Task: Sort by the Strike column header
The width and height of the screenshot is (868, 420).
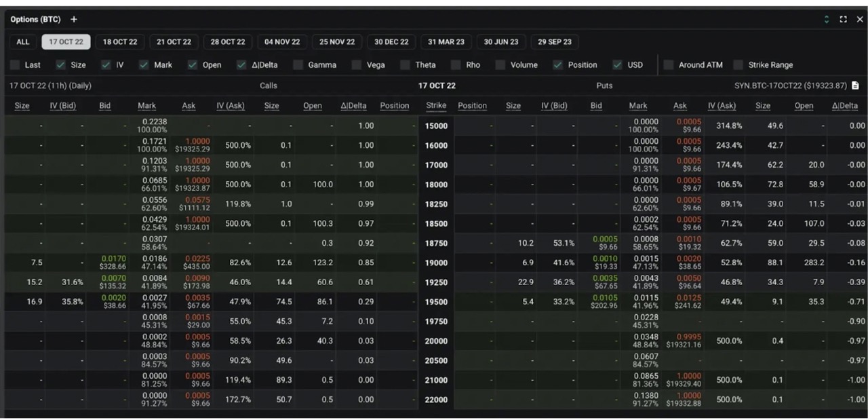Action: (436, 106)
